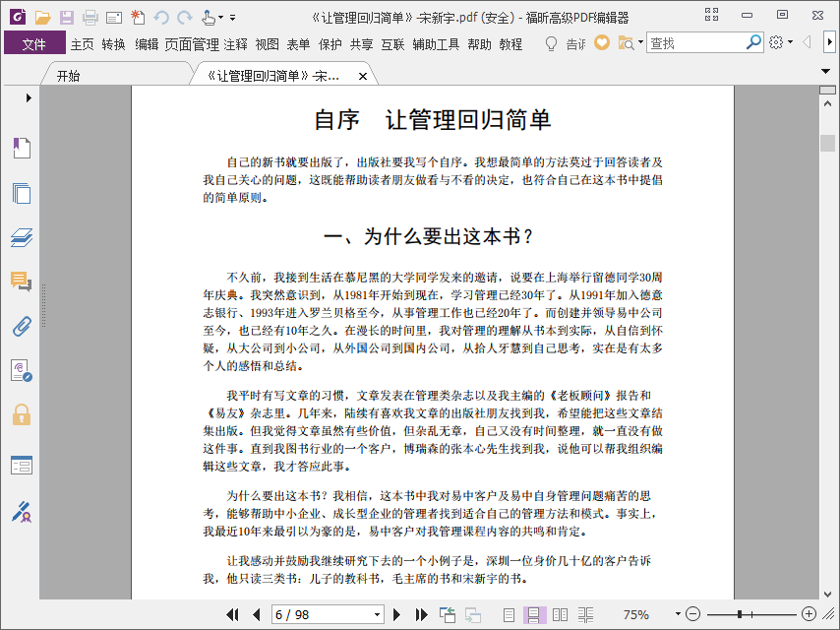Open the 互联 ribbon tab
This screenshot has width=840, height=630.
point(392,44)
